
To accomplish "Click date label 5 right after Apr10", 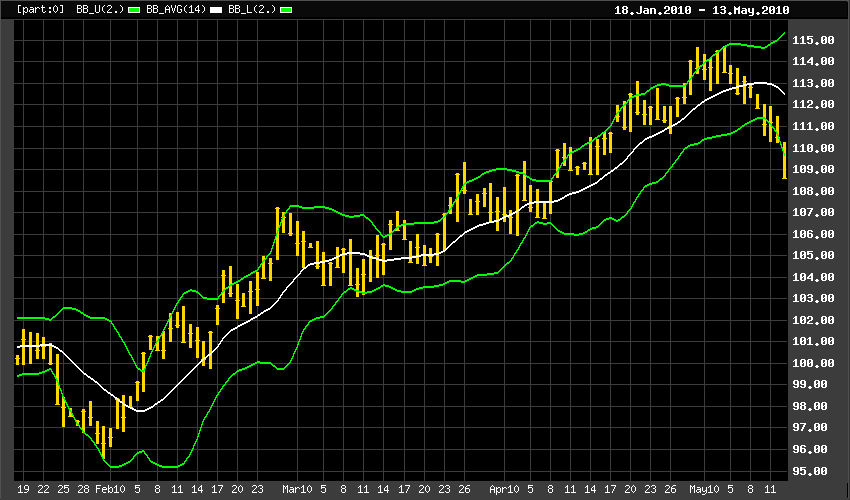I will coord(530,490).
